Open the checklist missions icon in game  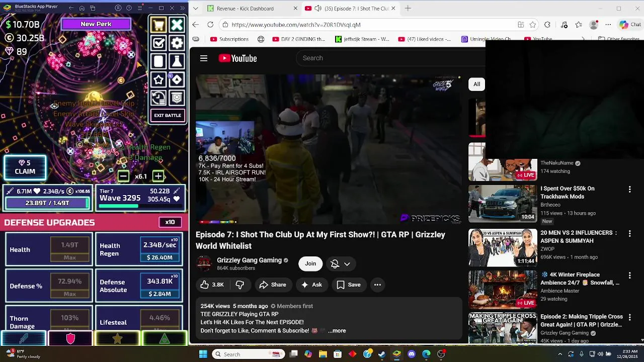(158, 43)
